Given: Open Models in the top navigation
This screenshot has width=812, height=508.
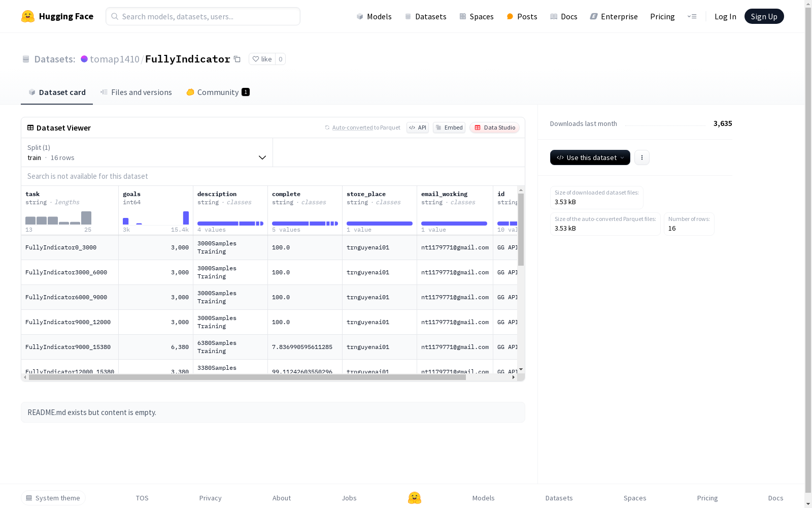Looking at the screenshot, I should click(374, 16).
